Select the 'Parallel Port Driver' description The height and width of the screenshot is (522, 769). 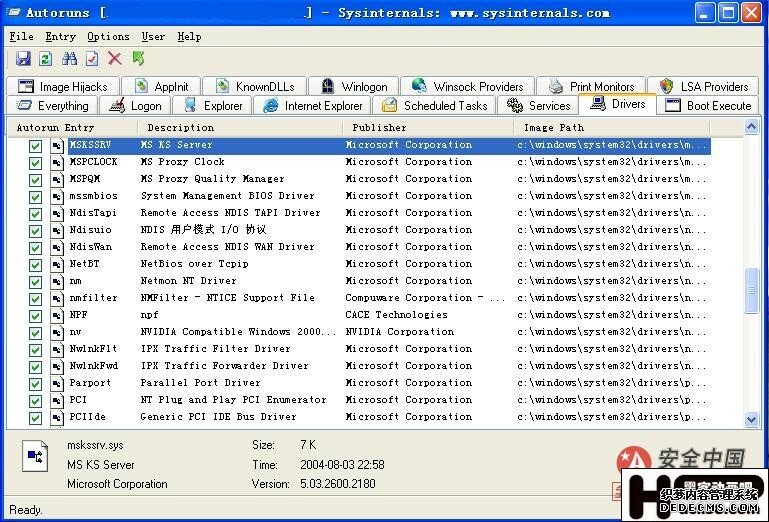point(200,383)
